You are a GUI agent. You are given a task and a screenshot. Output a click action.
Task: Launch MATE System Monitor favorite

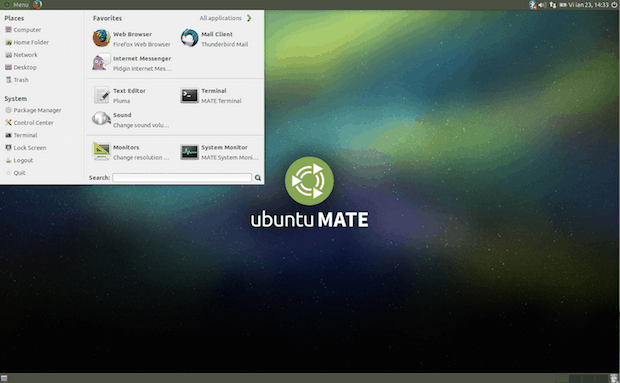[219, 152]
